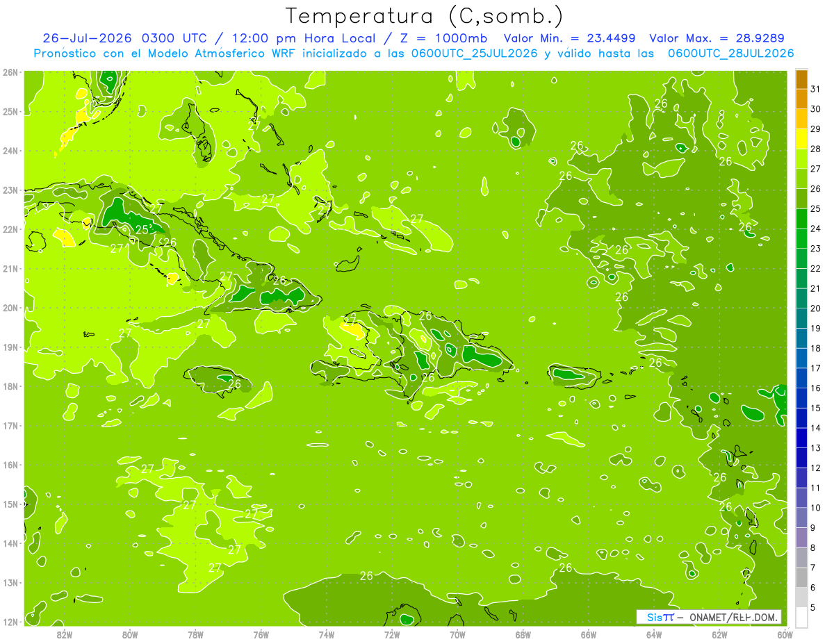The image size is (834, 644).
Task: Click the '0600UTC_28JUL2026' valid-until time
Action: click(x=730, y=53)
